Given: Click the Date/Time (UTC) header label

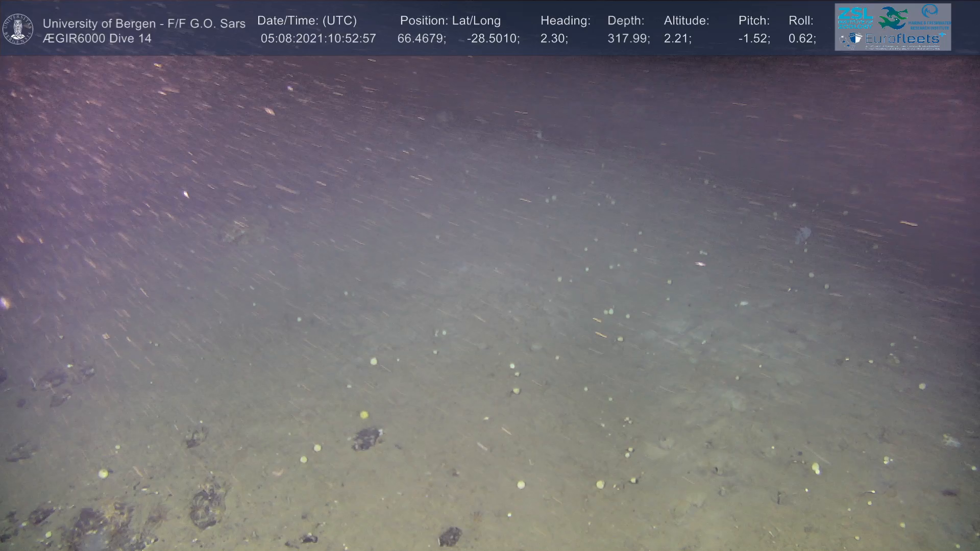Looking at the screenshot, I should click(307, 20).
